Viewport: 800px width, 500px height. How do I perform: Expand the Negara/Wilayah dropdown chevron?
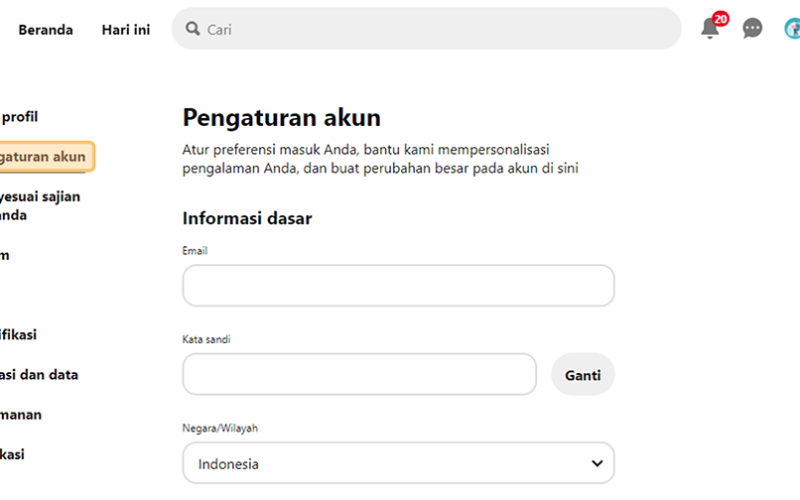(597, 463)
